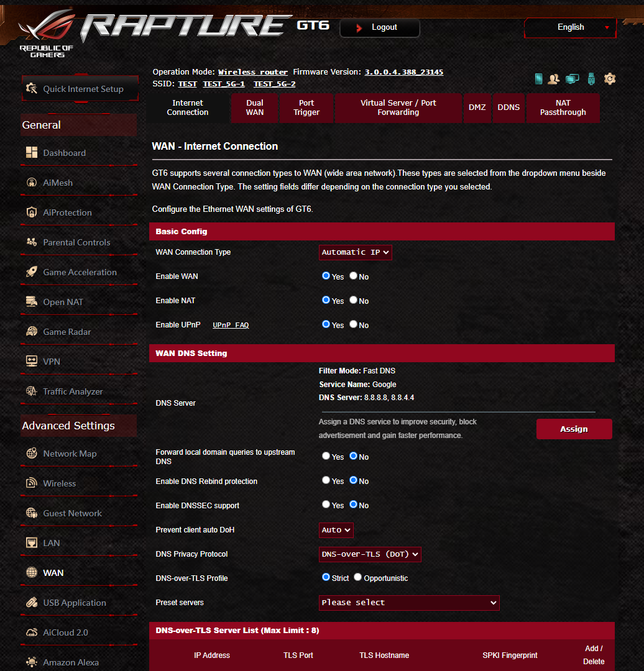Switch to the Dual WAN tab

[255, 107]
